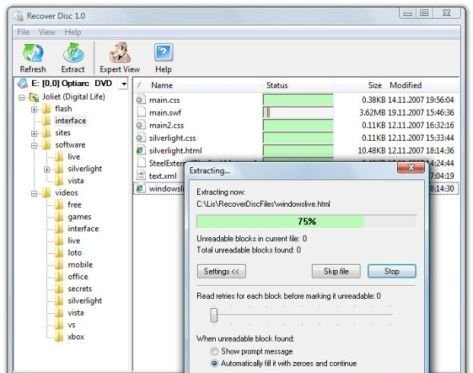This screenshot has width=473, height=373.
Task: Click the xbox folder icon
Action: 59,337
